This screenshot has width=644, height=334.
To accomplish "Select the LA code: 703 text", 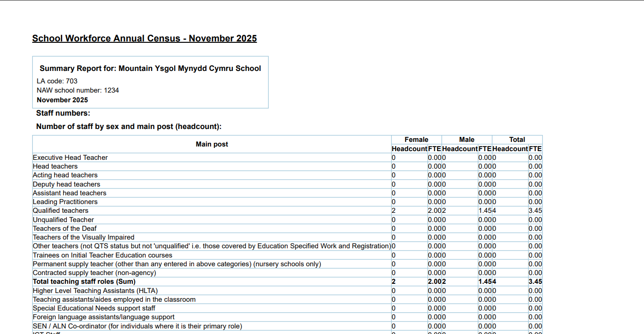I will [57, 81].
